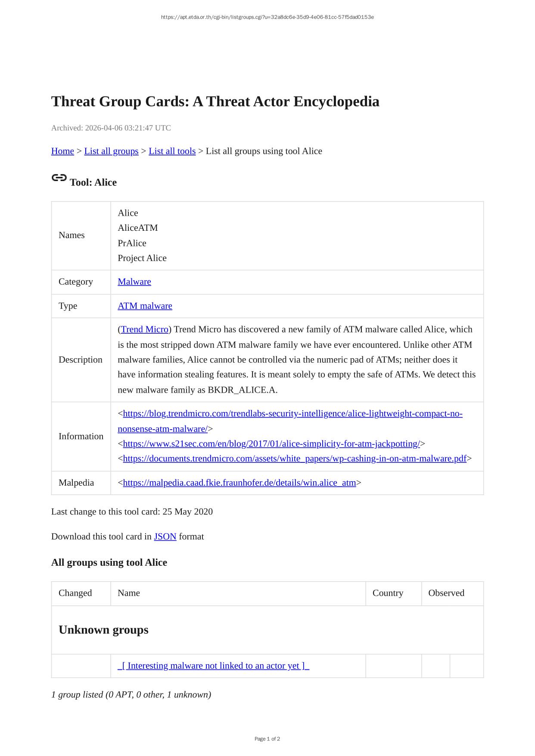Click the chain link icon beside Tool: Alice
Image resolution: width=535 pixels, height=756 pixels.
[x=59, y=178]
